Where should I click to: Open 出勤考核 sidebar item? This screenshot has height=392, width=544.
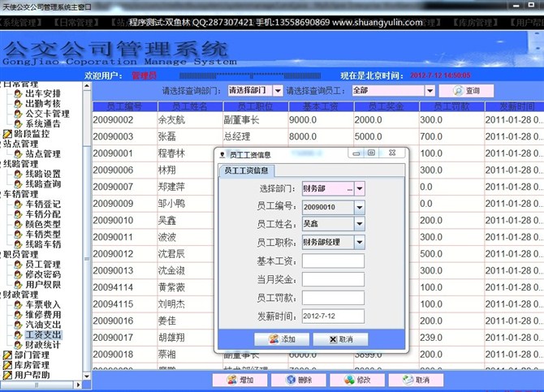(43, 103)
